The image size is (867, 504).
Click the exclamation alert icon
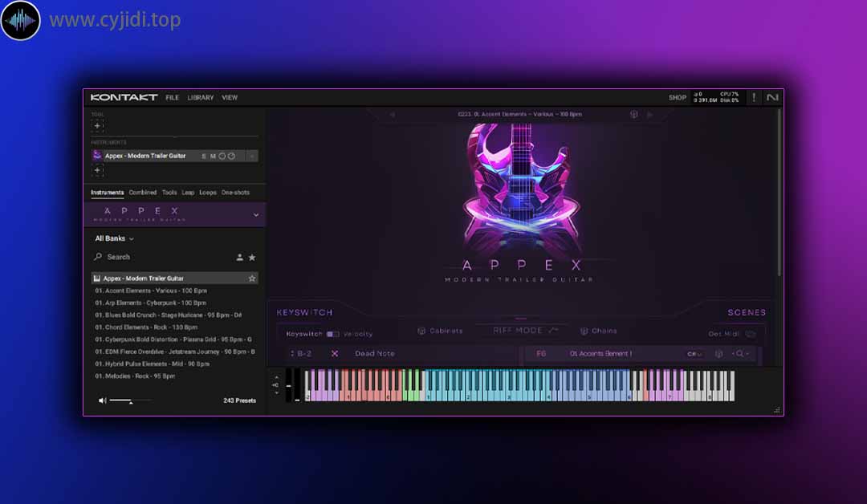coord(754,97)
